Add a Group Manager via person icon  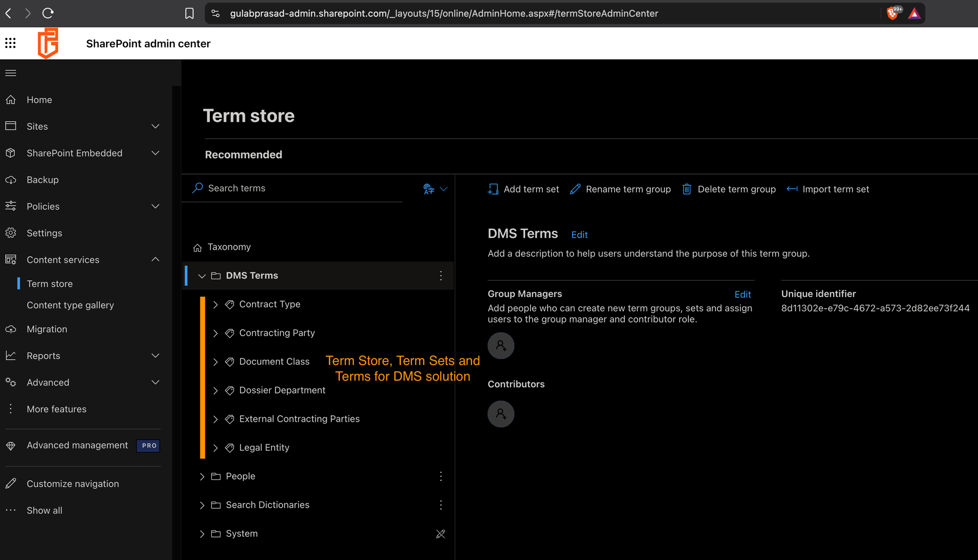click(501, 345)
